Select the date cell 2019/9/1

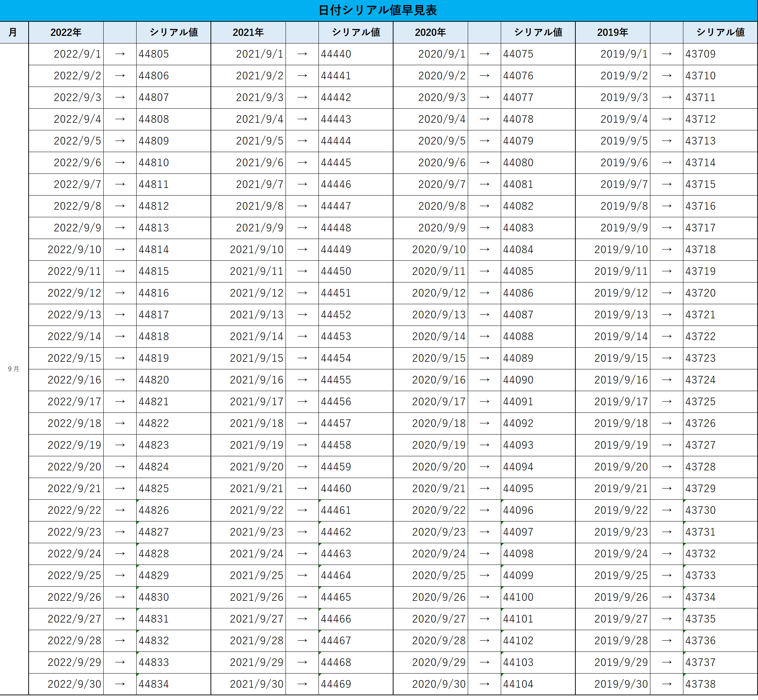613,54
